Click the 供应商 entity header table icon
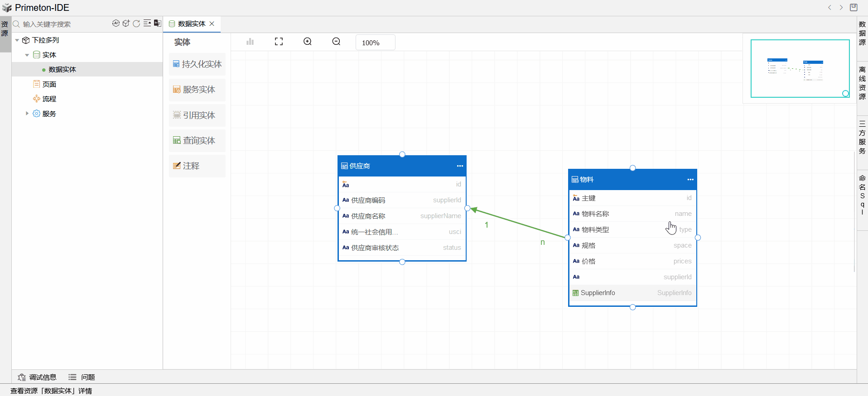Image resolution: width=868 pixels, height=396 pixels. (344, 166)
